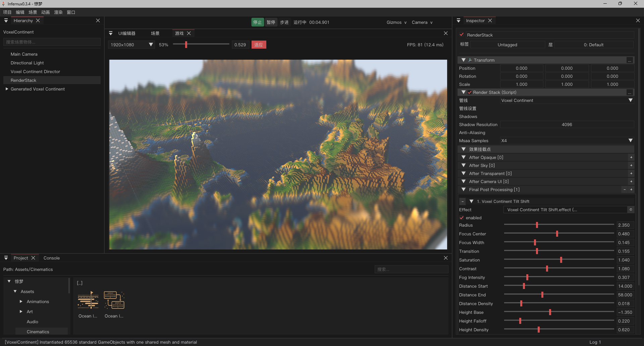Click the red 适应 fit button
The image size is (644, 346).
tap(259, 45)
